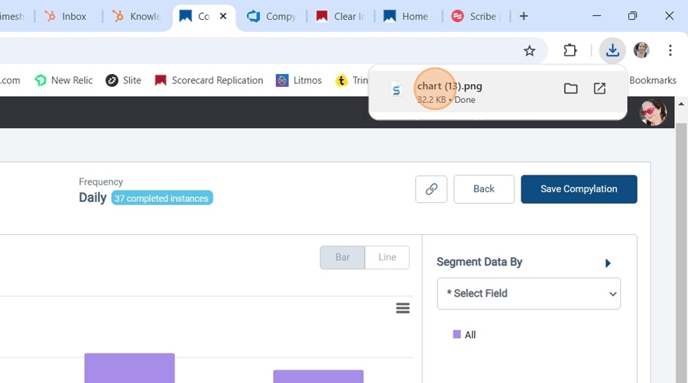Viewport: 688px width, 383px height.
Task: Click Save Compylation button
Action: [579, 189]
